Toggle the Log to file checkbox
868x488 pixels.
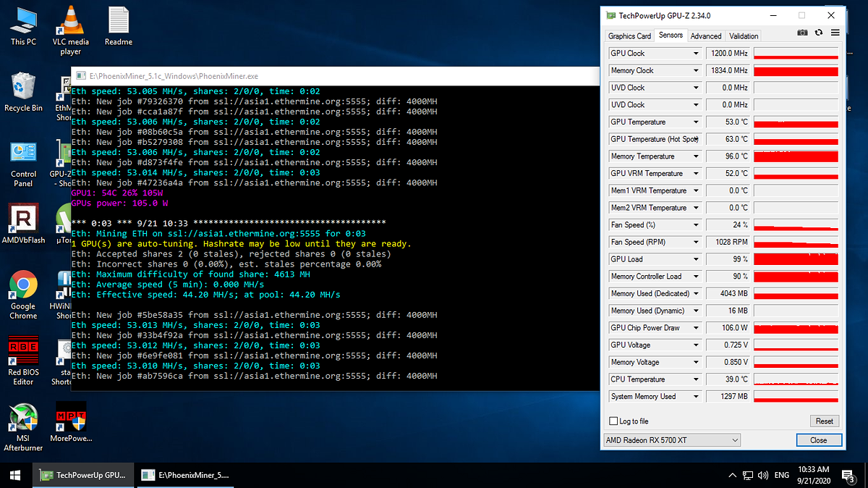614,421
